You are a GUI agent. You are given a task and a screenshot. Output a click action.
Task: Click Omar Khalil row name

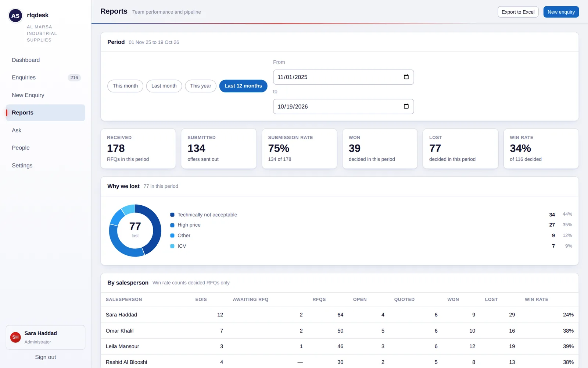[x=119, y=331]
